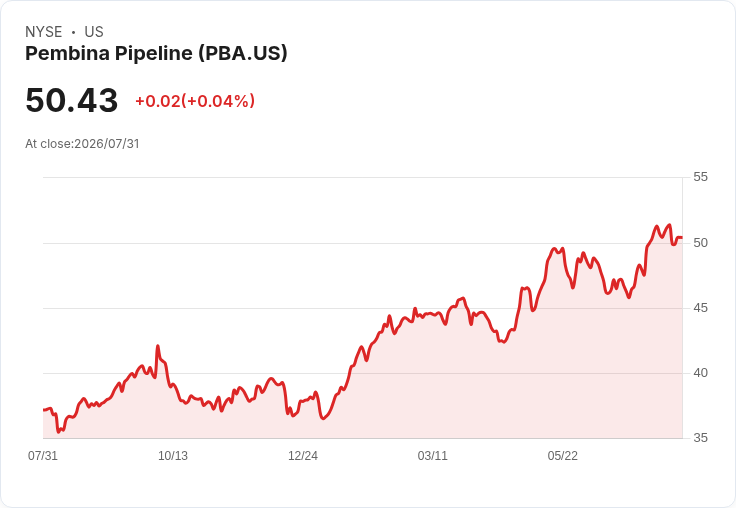Screen dimensions: 736x508
Task: Select the 50 price axis label
Action: 700,243
